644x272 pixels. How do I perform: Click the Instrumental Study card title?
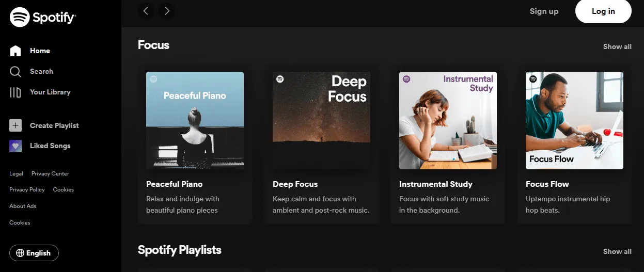pos(436,184)
